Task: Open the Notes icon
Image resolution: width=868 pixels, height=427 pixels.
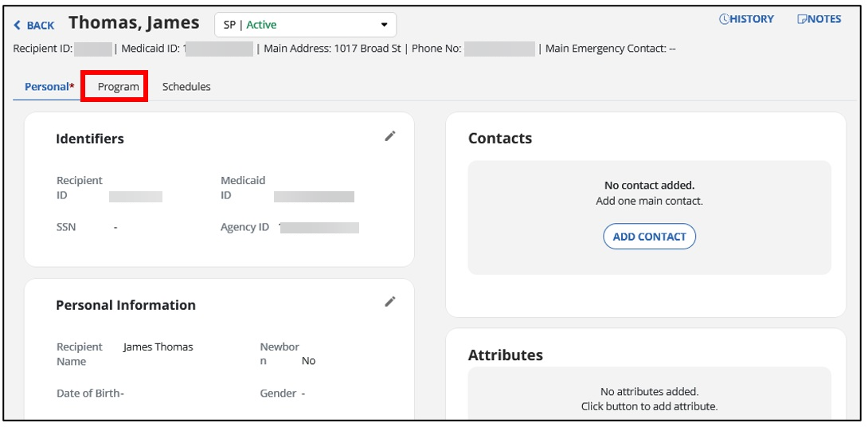Action: (802, 19)
